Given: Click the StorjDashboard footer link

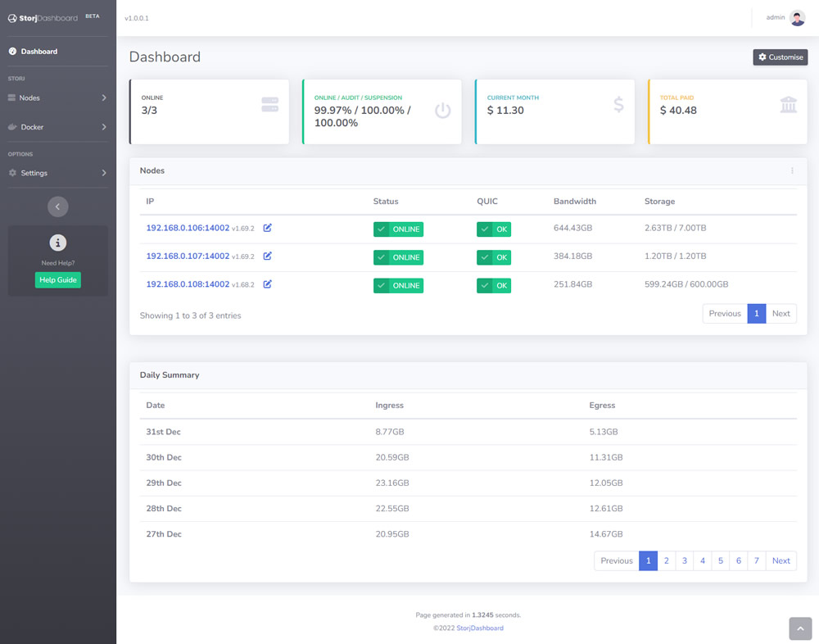Looking at the screenshot, I should pos(480,628).
